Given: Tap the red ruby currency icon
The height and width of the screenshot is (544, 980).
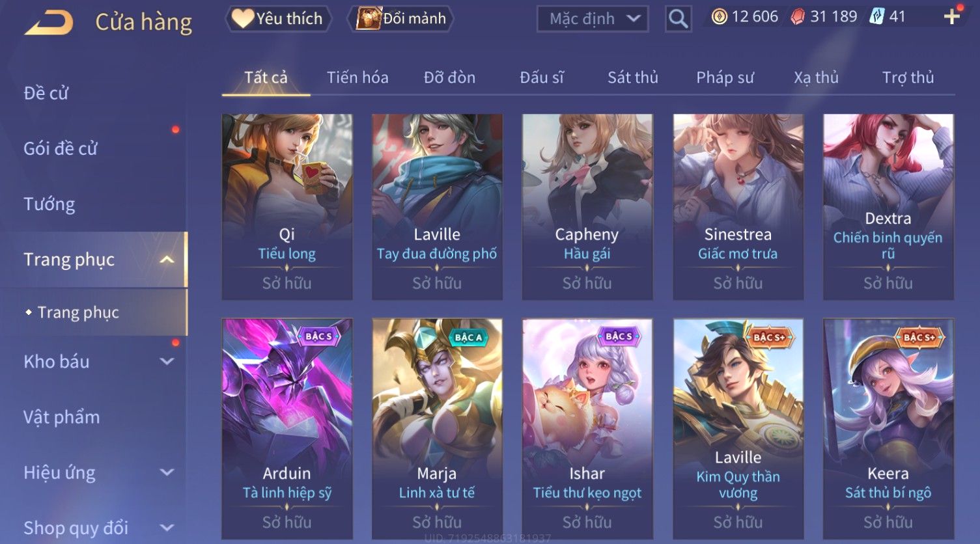Looking at the screenshot, I should (798, 17).
